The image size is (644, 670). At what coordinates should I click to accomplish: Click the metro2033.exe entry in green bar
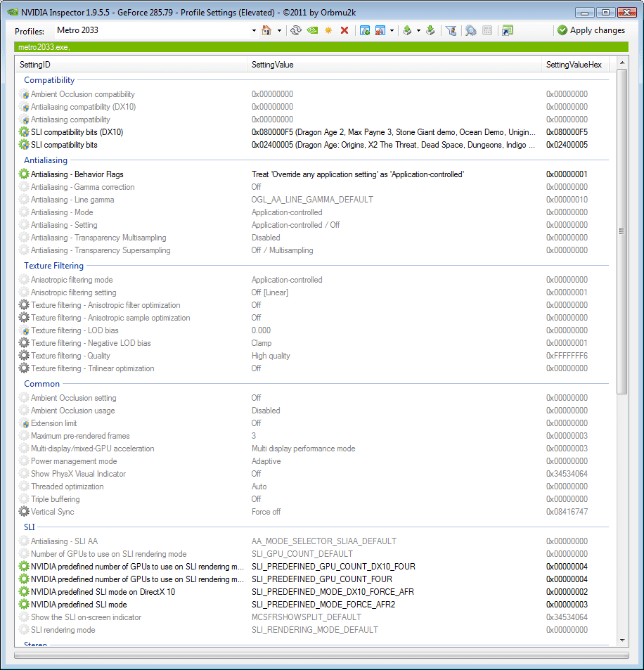44,47
